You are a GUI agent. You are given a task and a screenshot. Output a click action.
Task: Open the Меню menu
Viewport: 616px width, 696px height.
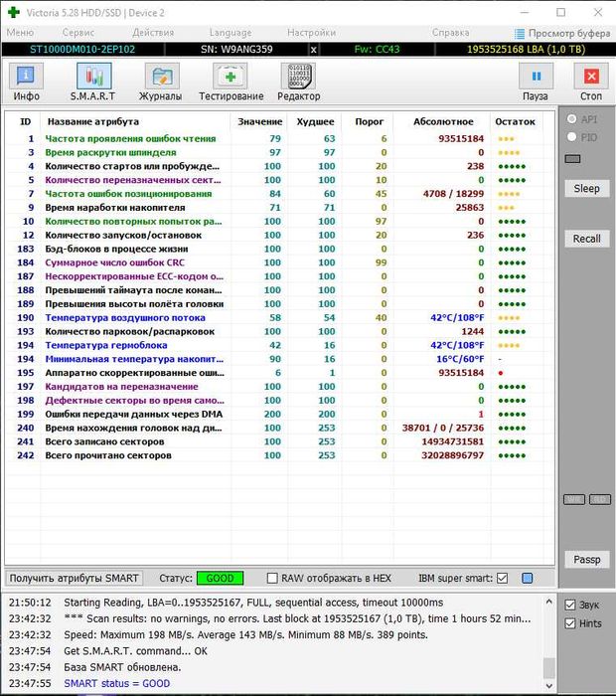[20, 33]
